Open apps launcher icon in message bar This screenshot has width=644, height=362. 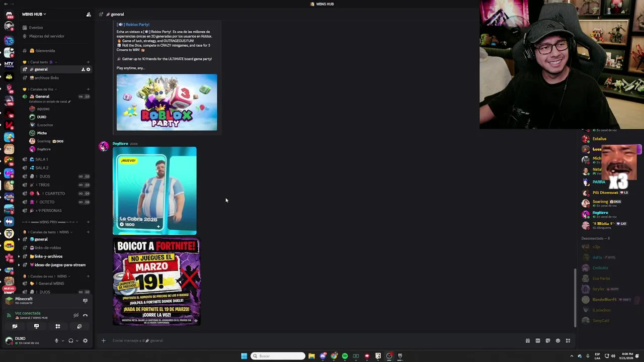[x=568, y=340]
